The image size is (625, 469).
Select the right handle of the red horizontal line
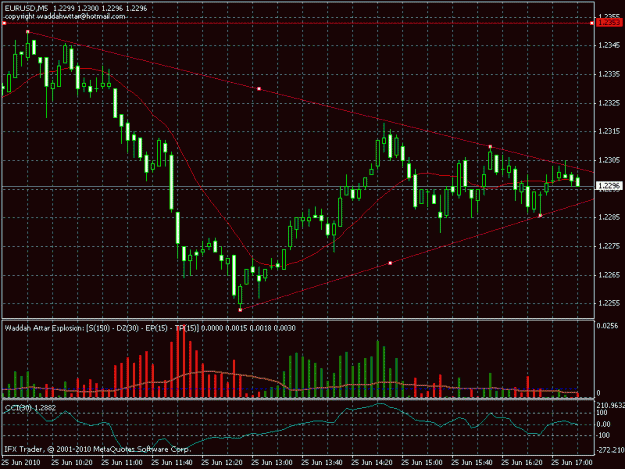click(592, 24)
